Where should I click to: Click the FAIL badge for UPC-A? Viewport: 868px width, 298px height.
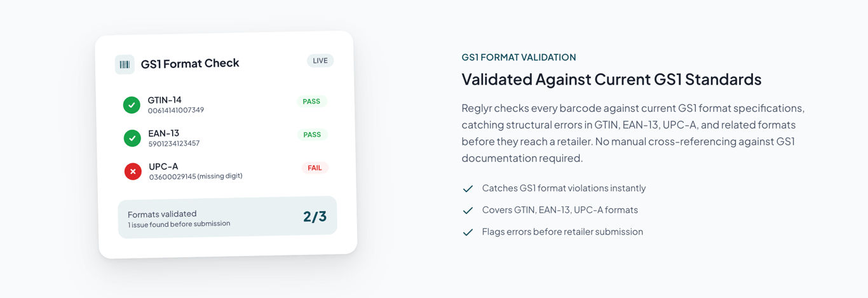point(315,168)
